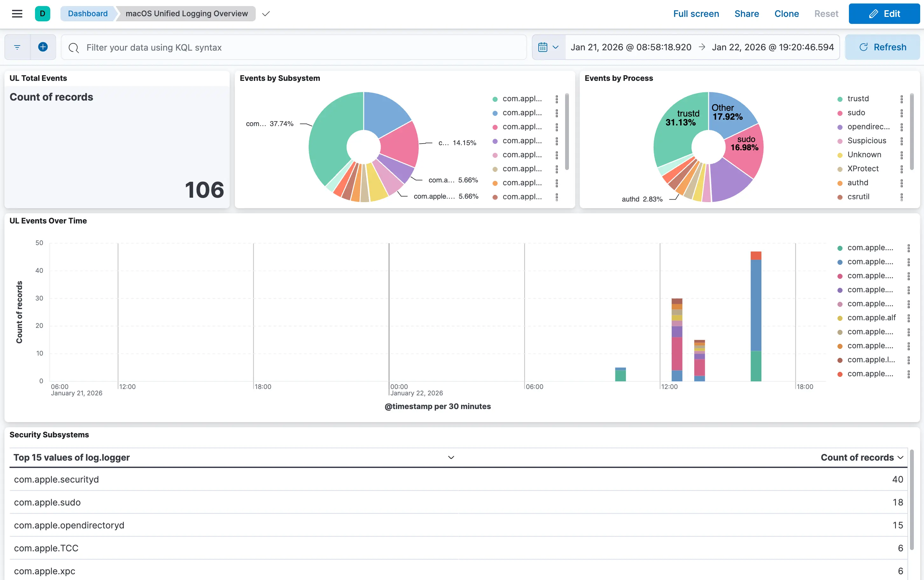The height and width of the screenshot is (580, 924).
Task: Click the options dots beside trustd legend
Action: click(x=901, y=99)
